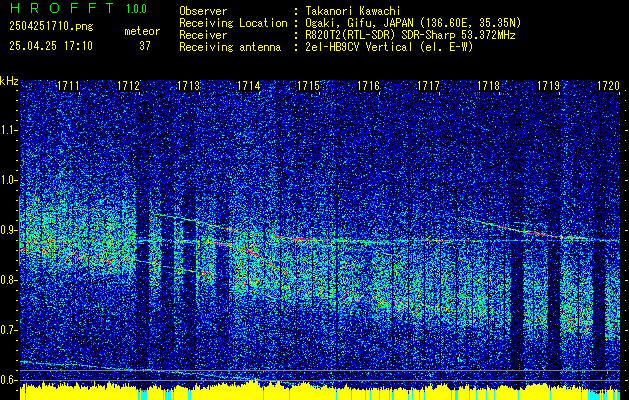The image size is (629, 400).
Task: Click location Ogaki, Gifu, JAPAN text
Action: [x=413, y=23]
